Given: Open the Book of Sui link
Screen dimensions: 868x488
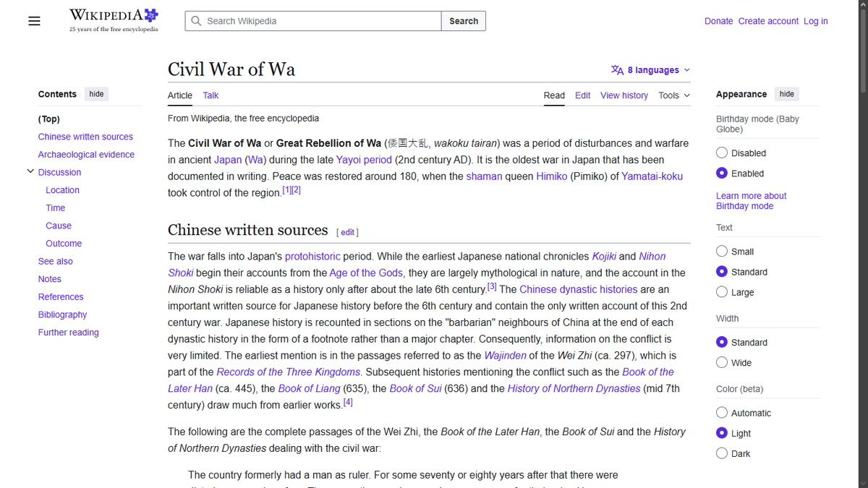Looking at the screenshot, I should click(x=417, y=389).
